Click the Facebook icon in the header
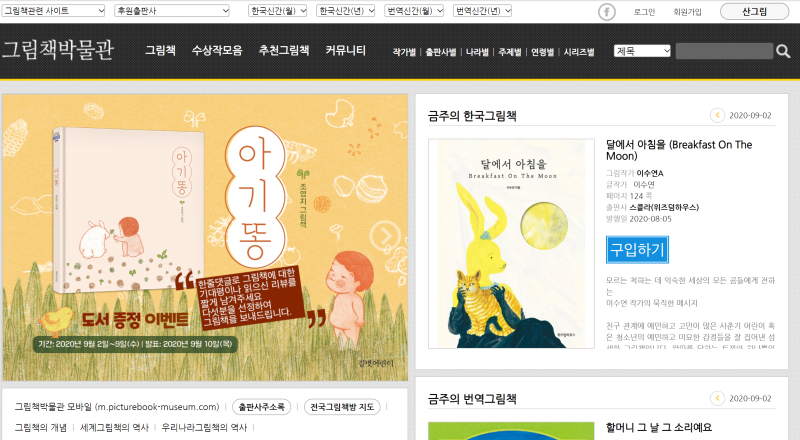The image size is (800, 440). click(607, 11)
